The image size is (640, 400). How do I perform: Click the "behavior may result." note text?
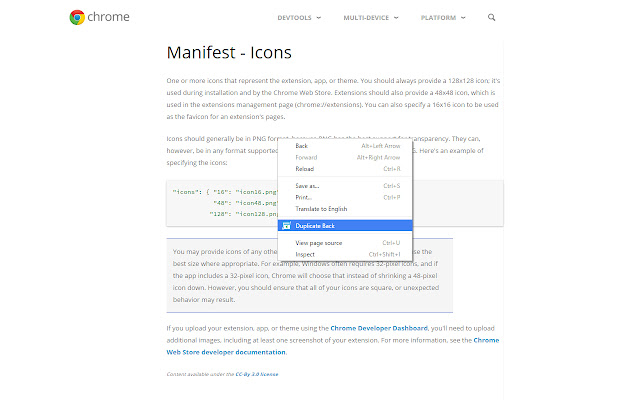tap(204, 300)
